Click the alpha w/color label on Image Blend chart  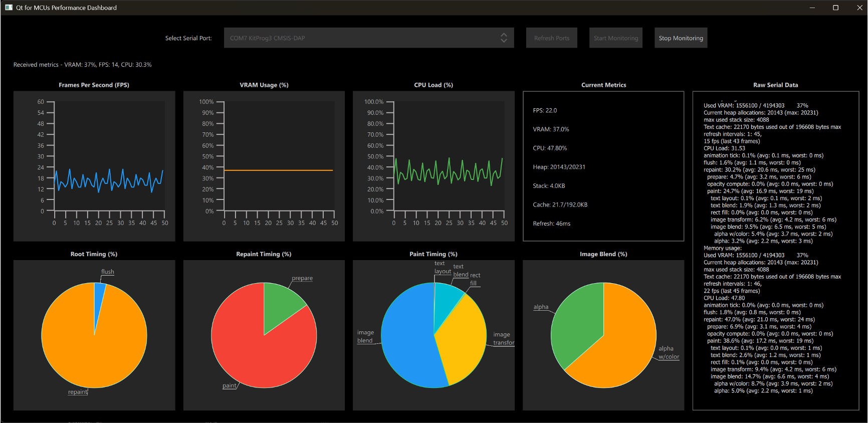coord(668,353)
